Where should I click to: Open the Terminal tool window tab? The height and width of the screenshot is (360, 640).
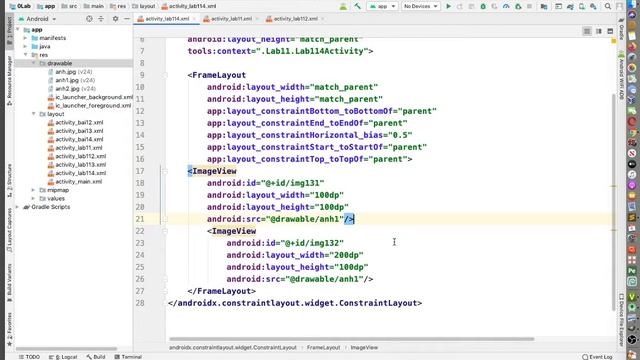128,357
